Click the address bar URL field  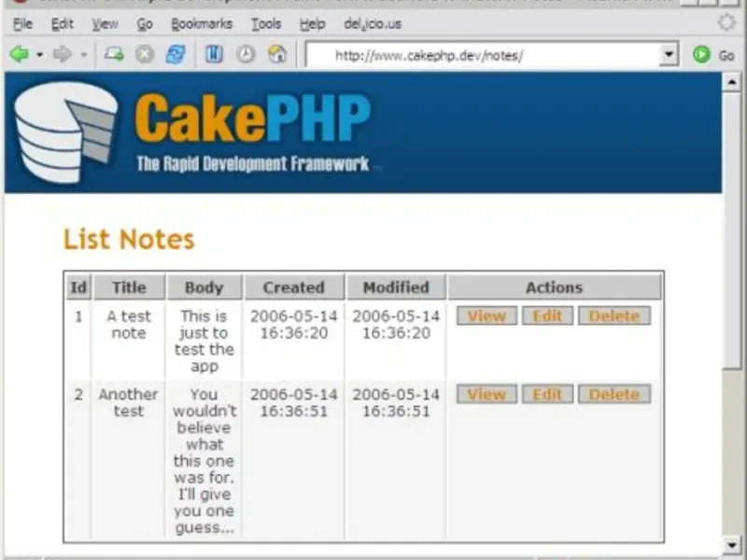483,55
